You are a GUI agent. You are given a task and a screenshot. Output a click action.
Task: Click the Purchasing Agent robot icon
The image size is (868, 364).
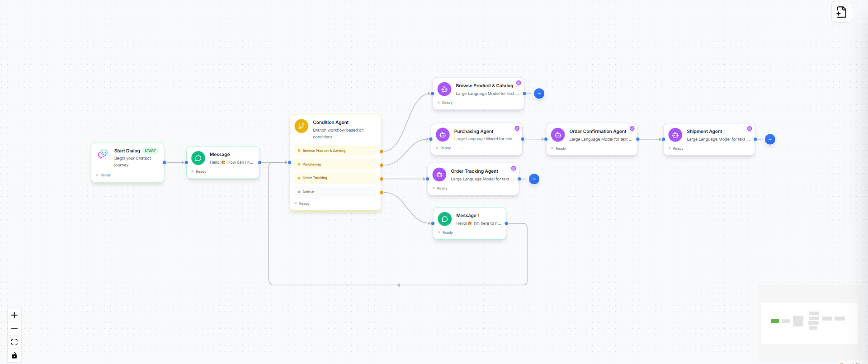pyautogui.click(x=443, y=135)
